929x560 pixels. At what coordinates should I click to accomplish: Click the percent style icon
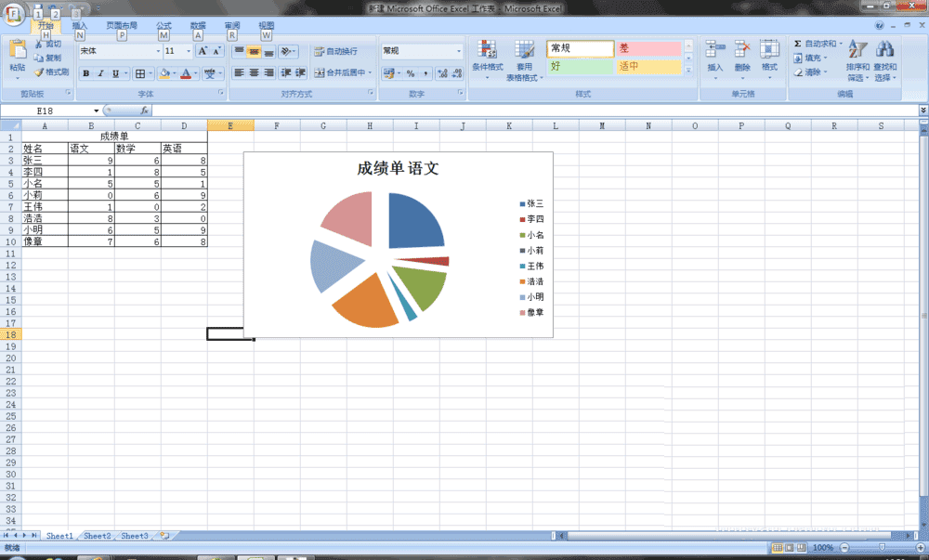[x=410, y=73]
